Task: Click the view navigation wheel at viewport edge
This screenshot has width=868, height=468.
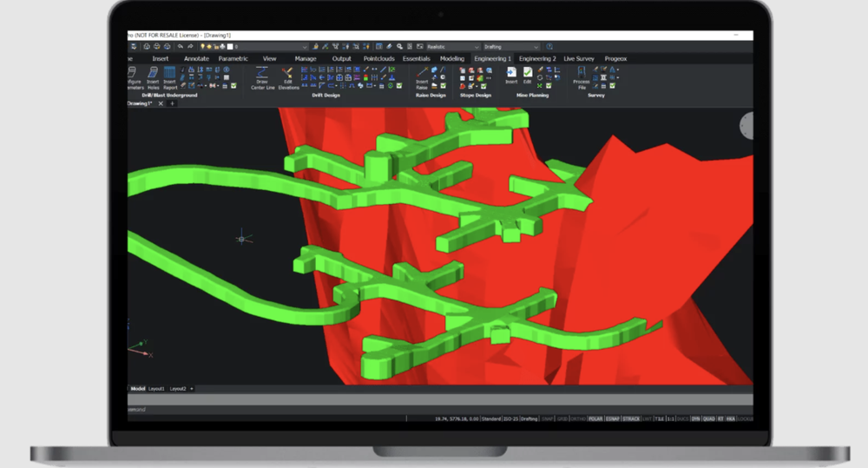Action: click(x=746, y=126)
